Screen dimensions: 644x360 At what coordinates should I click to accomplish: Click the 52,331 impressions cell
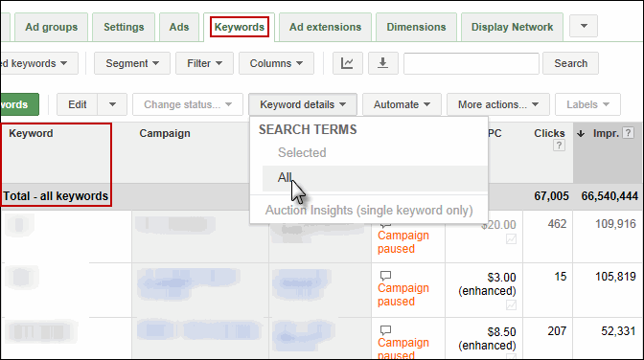point(618,331)
